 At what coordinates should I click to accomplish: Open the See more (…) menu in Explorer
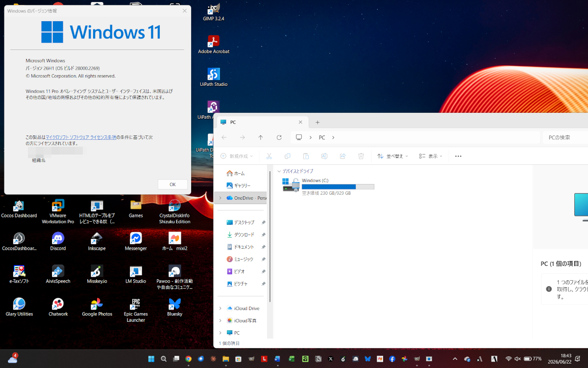pyautogui.click(x=458, y=156)
